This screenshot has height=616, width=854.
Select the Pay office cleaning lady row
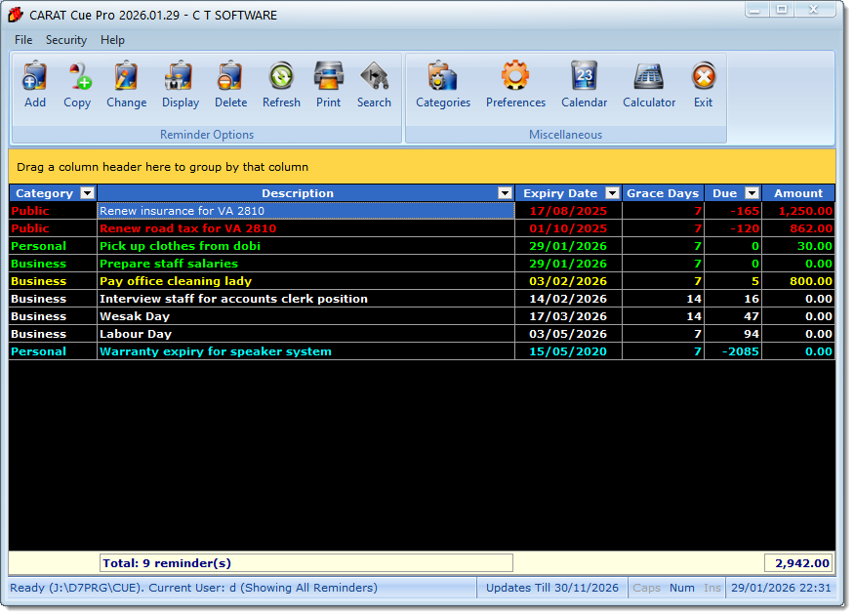click(x=305, y=281)
